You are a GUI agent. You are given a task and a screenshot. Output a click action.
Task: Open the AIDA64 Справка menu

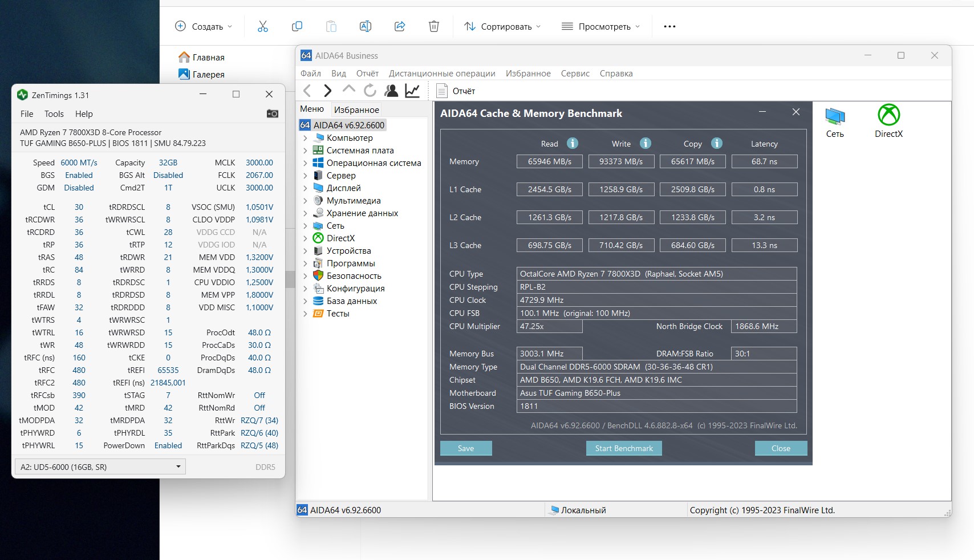pos(616,74)
